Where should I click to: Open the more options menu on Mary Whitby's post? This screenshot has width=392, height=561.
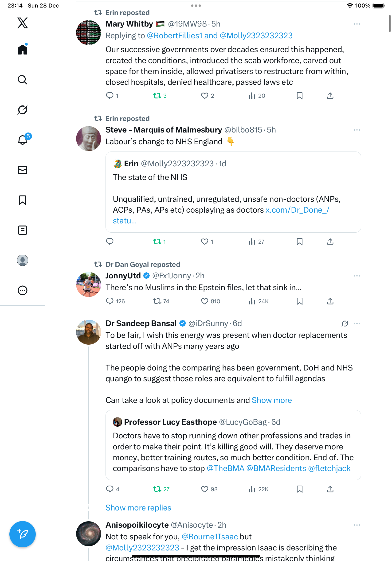coord(357,24)
